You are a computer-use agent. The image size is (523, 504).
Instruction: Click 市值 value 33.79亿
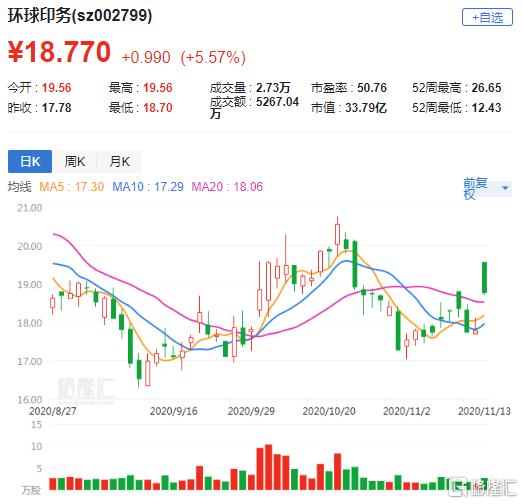(x=366, y=108)
